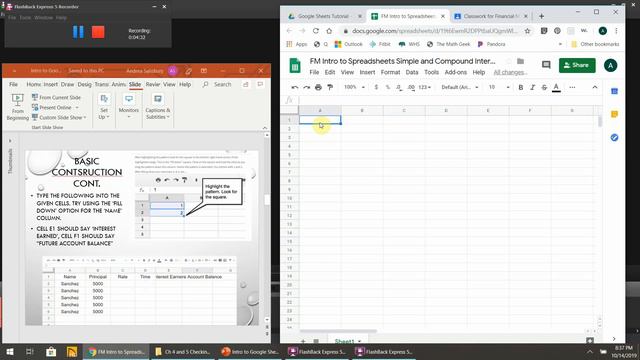
Task: Open the Monitors options in PowerPoint
Action: [129, 107]
